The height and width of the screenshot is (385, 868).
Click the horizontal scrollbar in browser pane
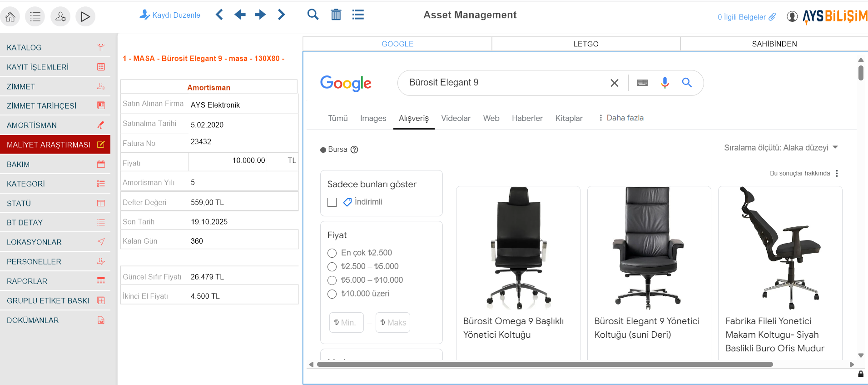click(545, 364)
